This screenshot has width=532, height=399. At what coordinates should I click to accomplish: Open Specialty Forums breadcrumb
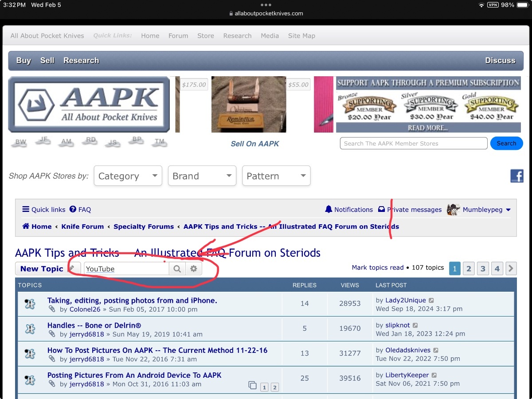[144, 227]
